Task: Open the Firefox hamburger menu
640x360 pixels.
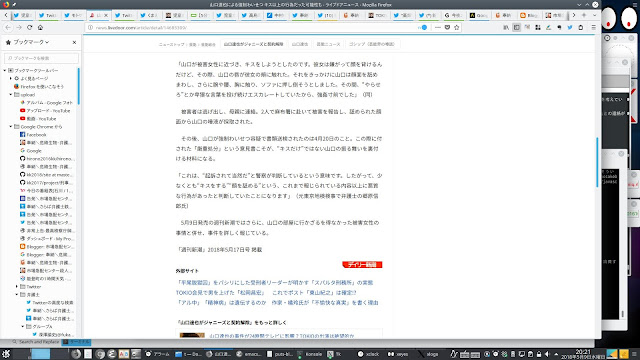Action: [x=593, y=27]
